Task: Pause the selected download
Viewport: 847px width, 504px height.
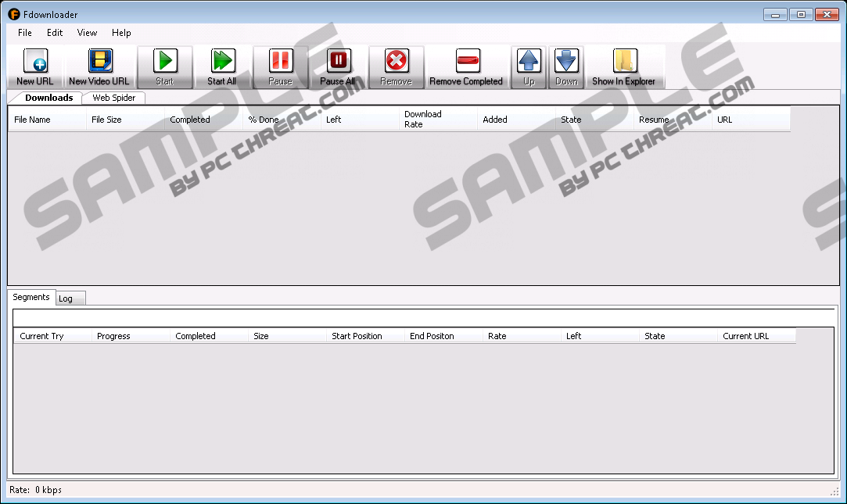Action: [280, 67]
